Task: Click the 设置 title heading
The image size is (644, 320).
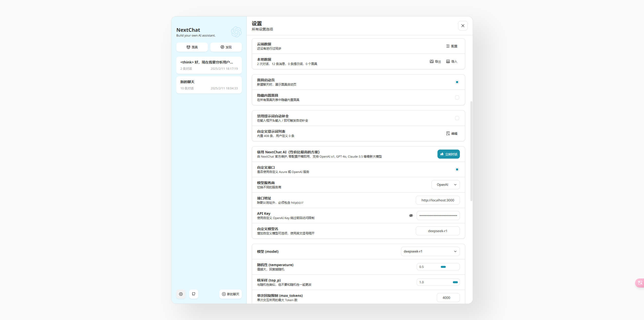Action: click(257, 23)
